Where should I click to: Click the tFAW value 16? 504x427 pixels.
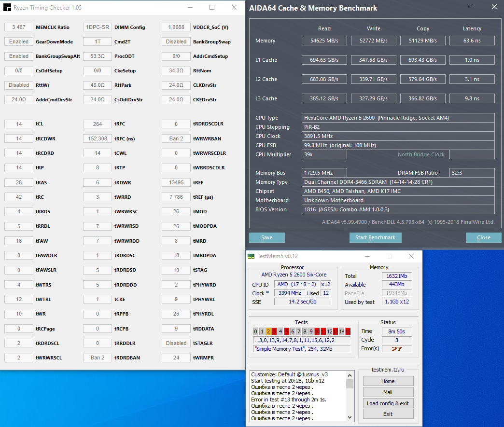click(x=19, y=241)
